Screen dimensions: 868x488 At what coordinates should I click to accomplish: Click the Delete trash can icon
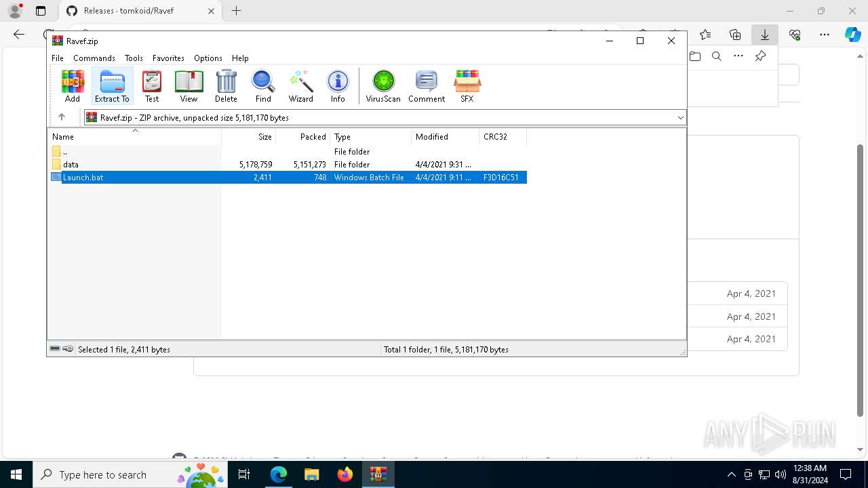click(226, 86)
